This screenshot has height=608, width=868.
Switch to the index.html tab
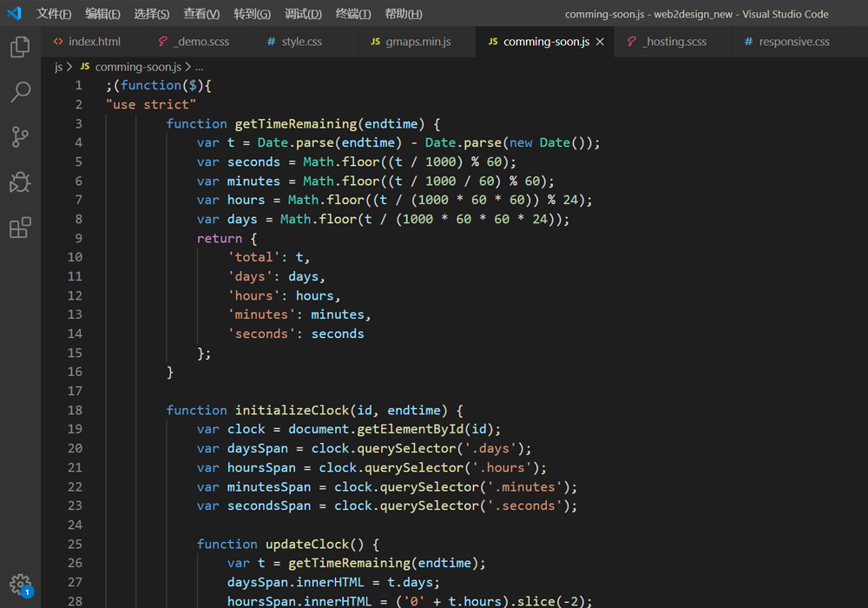93,42
